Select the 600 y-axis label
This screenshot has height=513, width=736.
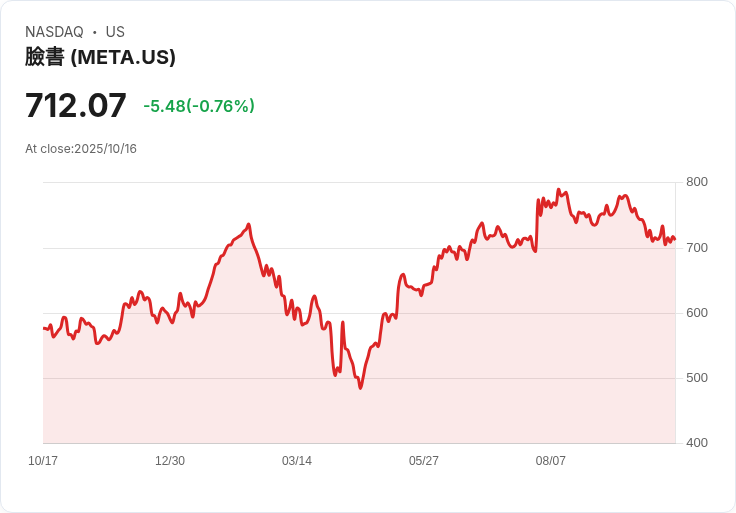pyautogui.click(x=696, y=313)
